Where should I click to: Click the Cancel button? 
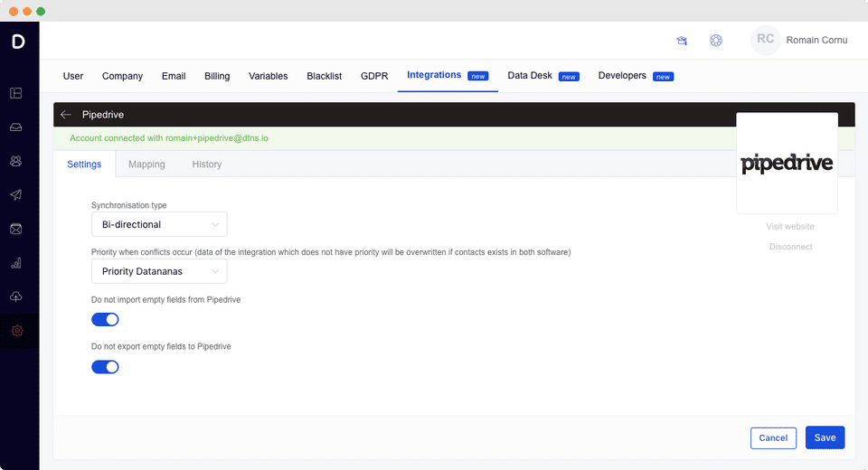coord(773,437)
